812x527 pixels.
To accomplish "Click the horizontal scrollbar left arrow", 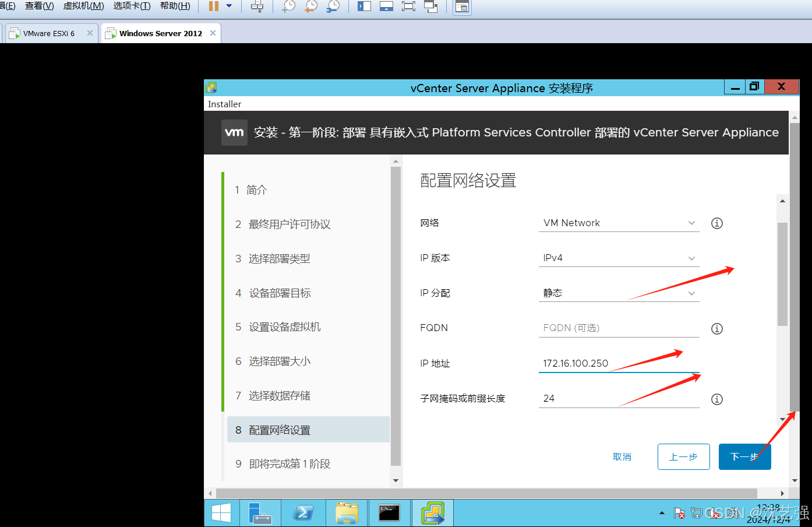I will (x=210, y=493).
